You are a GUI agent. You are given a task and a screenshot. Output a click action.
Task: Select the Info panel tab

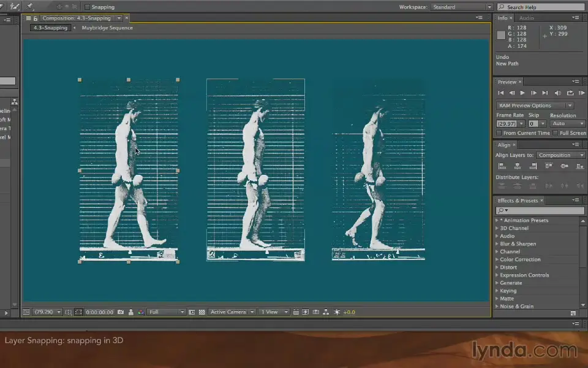pos(502,18)
